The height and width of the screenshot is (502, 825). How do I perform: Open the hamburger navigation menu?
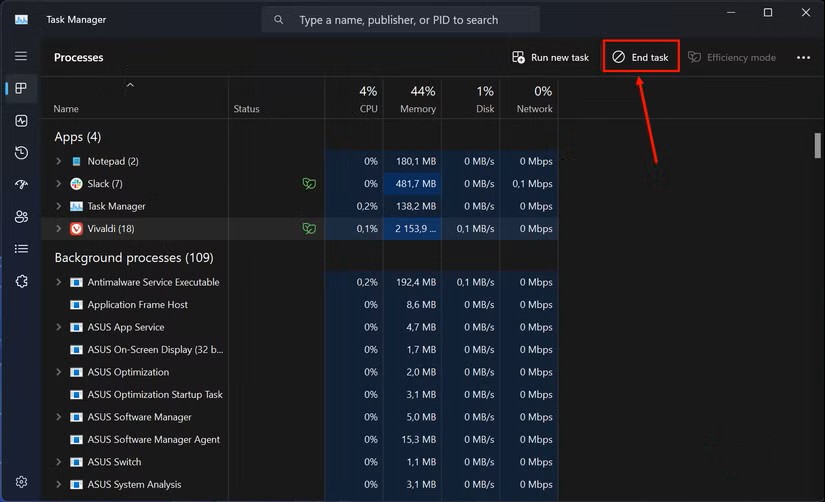(21, 57)
